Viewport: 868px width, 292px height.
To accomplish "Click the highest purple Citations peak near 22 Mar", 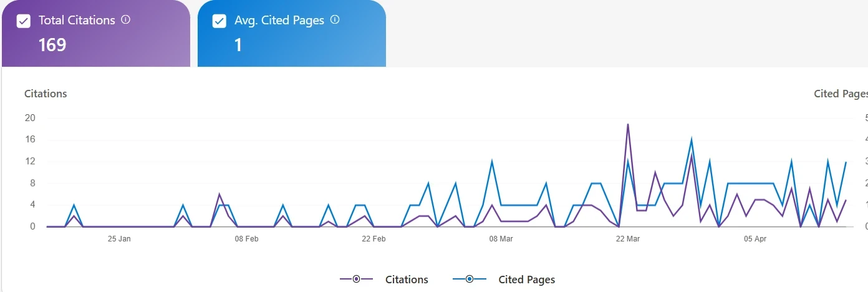I will (627, 124).
